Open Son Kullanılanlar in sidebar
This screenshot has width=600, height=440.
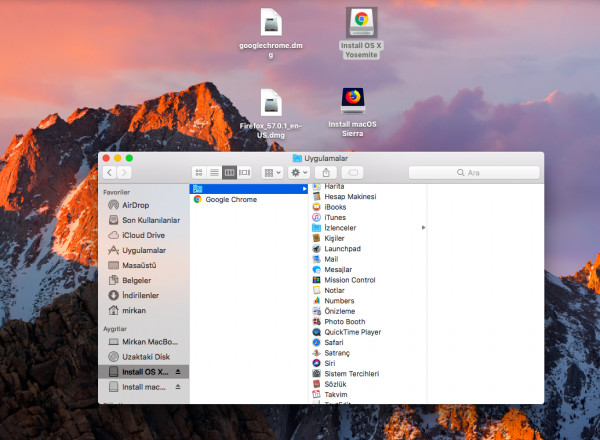[x=144, y=220]
